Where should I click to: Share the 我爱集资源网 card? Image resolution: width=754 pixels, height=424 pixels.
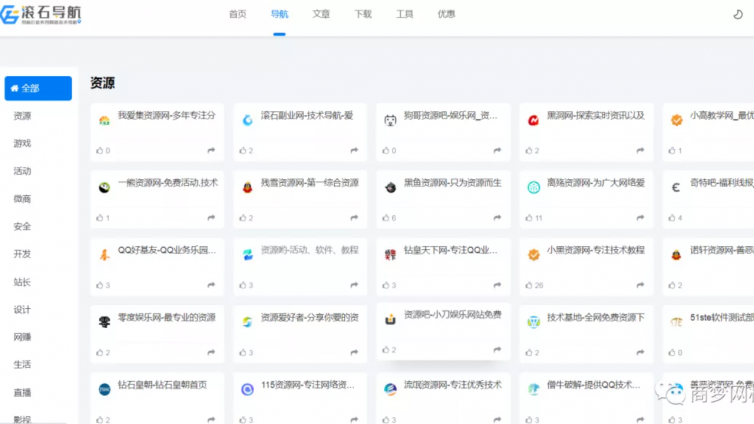tap(211, 150)
